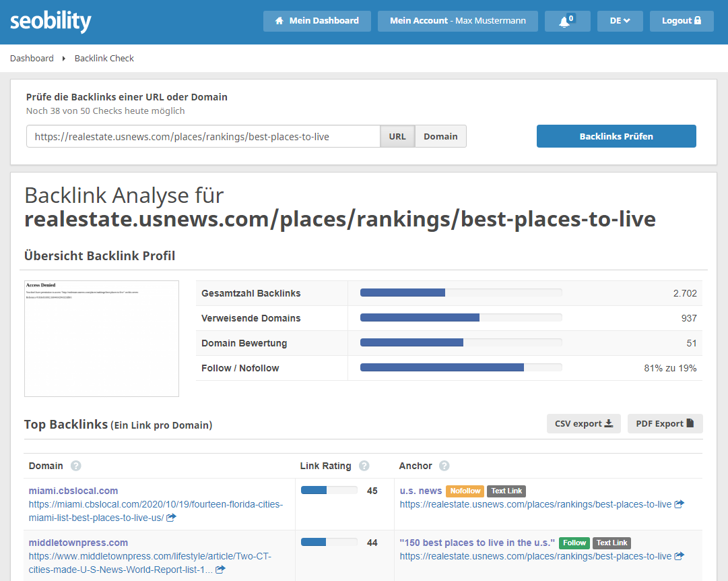Click target URL in 150 best places row
This screenshot has height=581, width=728.
click(536, 556)
